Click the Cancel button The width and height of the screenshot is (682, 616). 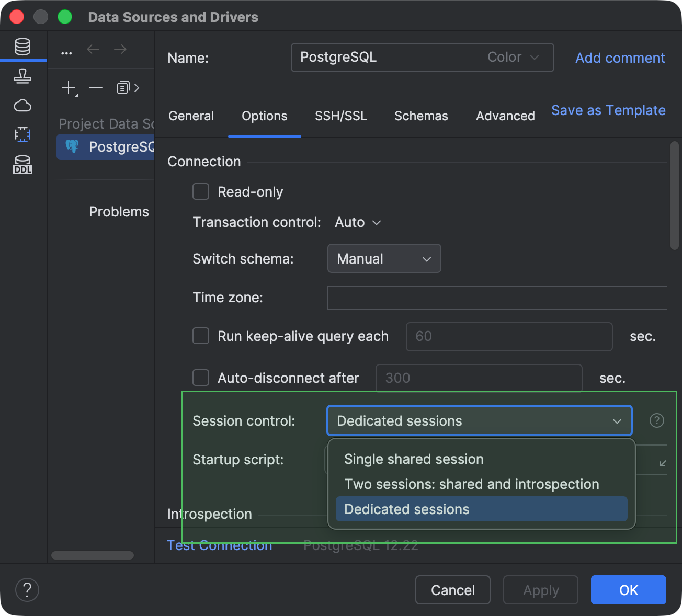tap(453, 590)
